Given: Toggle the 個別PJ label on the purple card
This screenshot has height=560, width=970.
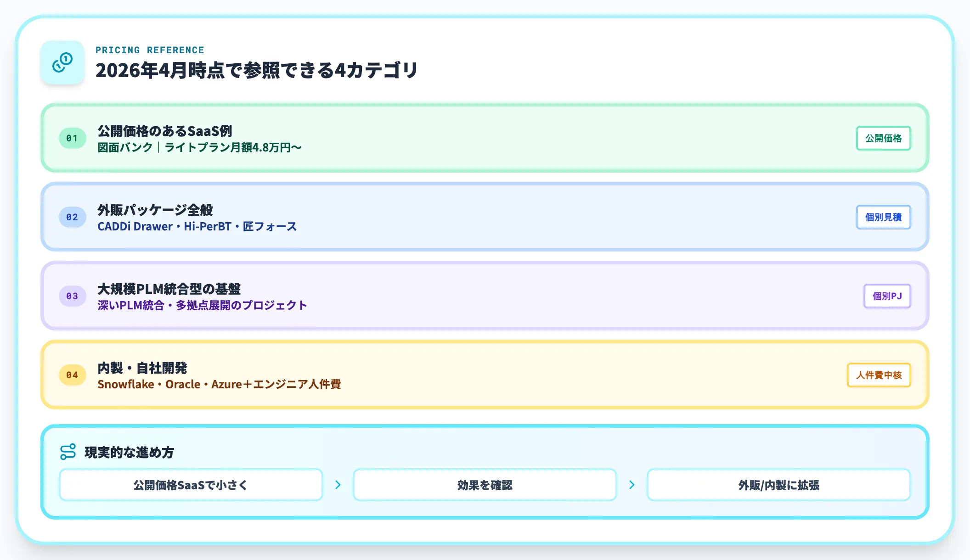Looking at the screenshot, I should tap(886, 296).
